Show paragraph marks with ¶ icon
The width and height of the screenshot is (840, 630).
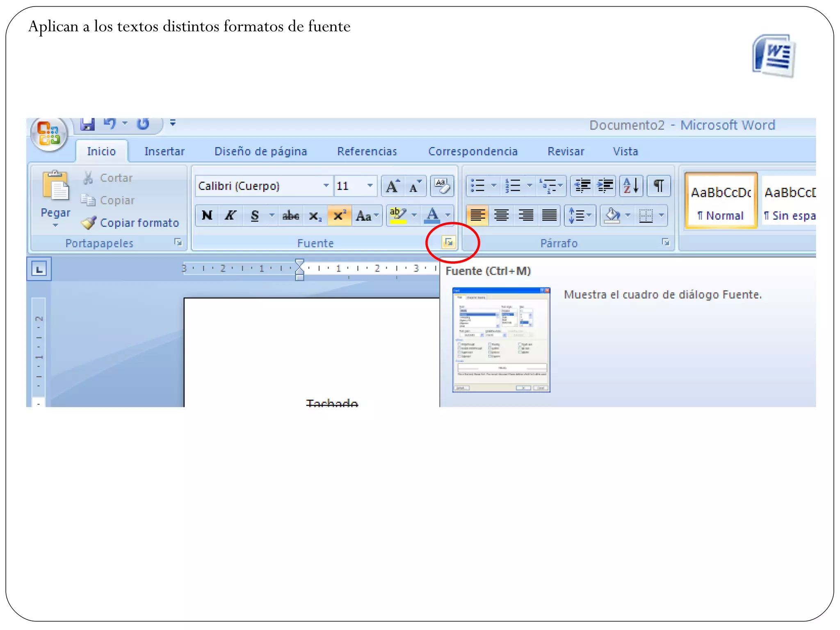(659, 186)
